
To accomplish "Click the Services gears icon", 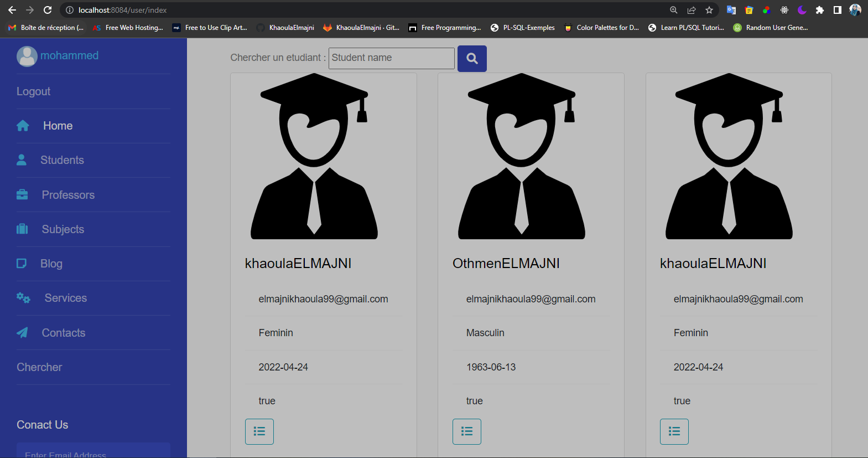I will pyautogui.click(x=23, y=298).
